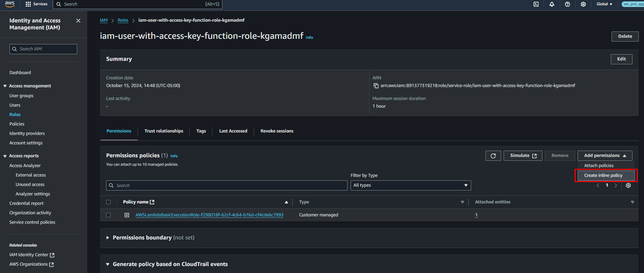Switch to Revoke sessions tab
This screenshot has width=644, height=273.
click(x=277, y=131)
